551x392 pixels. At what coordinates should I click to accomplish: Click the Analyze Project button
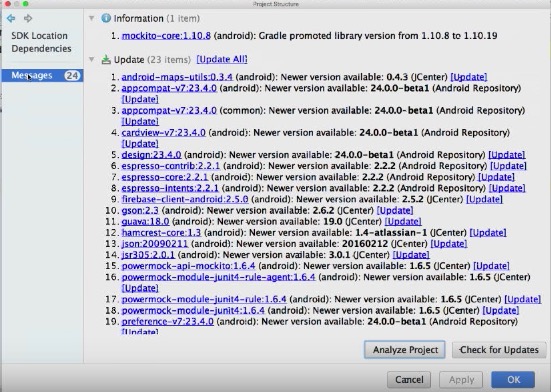405,350
